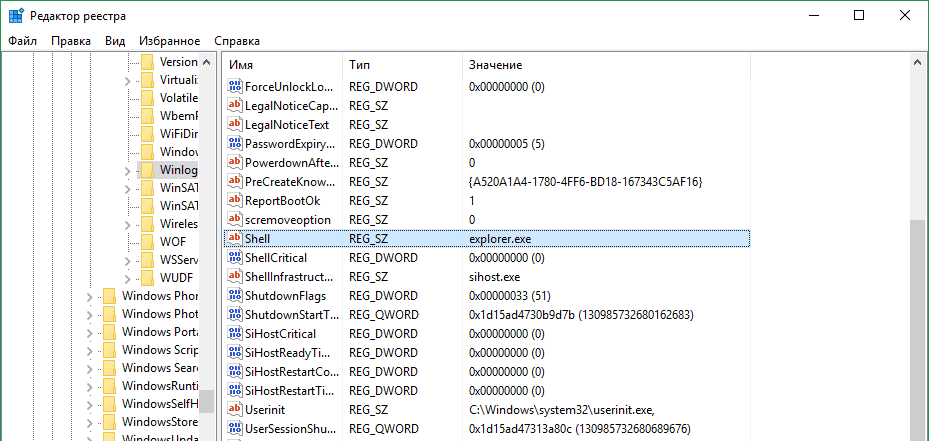Expand the WUDF key arrow

(x=127, y=278)
